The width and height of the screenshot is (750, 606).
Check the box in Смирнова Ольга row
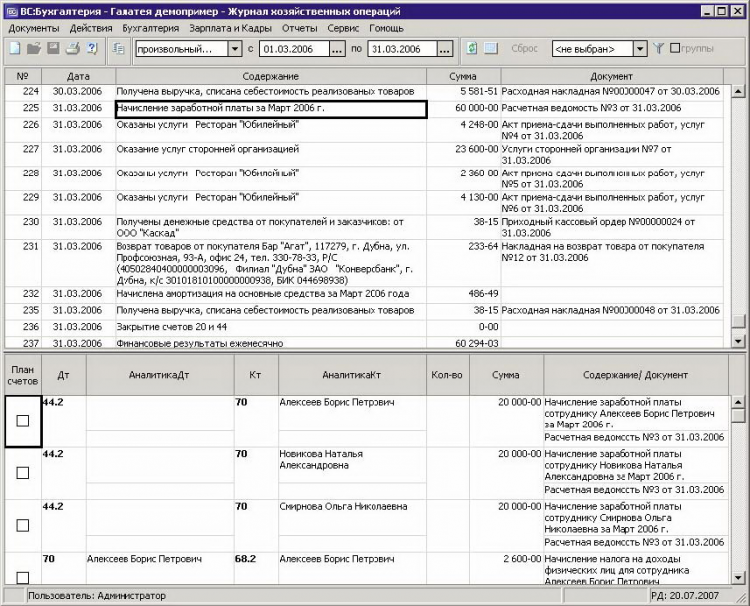click(x=23, y=525)
